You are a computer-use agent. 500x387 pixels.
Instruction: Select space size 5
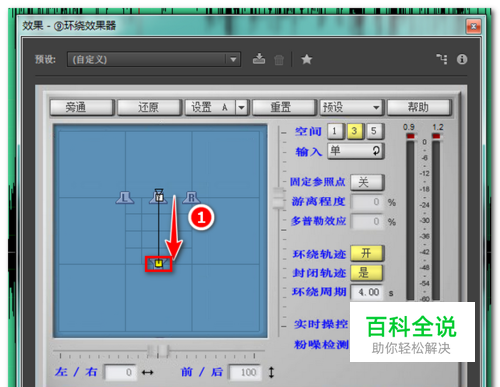[374, 131]
